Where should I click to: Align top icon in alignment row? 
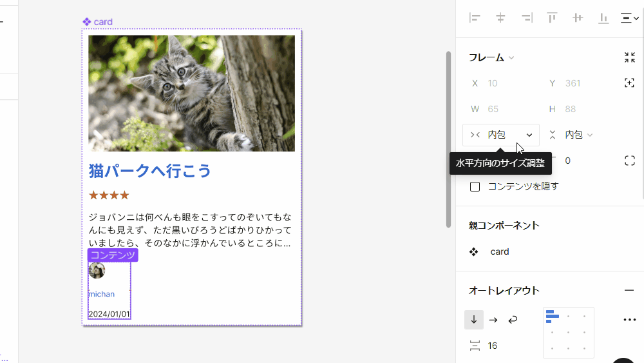552,17
